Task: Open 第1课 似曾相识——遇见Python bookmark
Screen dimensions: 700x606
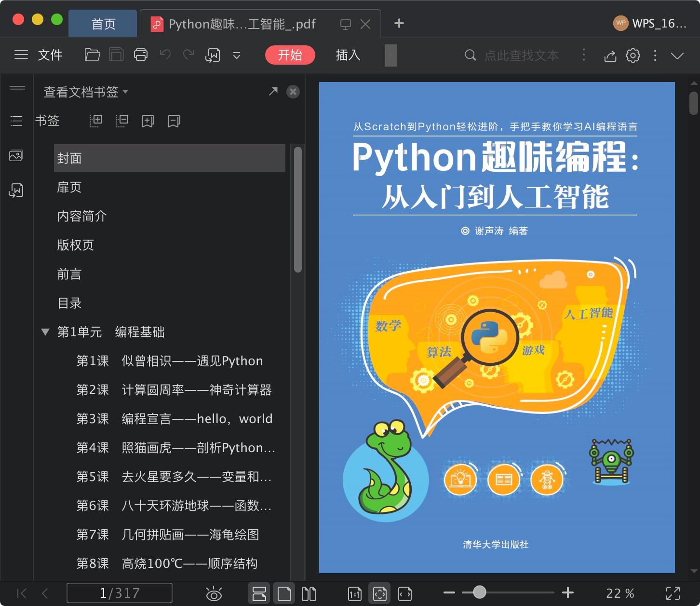Action: [x=170, y=361]
